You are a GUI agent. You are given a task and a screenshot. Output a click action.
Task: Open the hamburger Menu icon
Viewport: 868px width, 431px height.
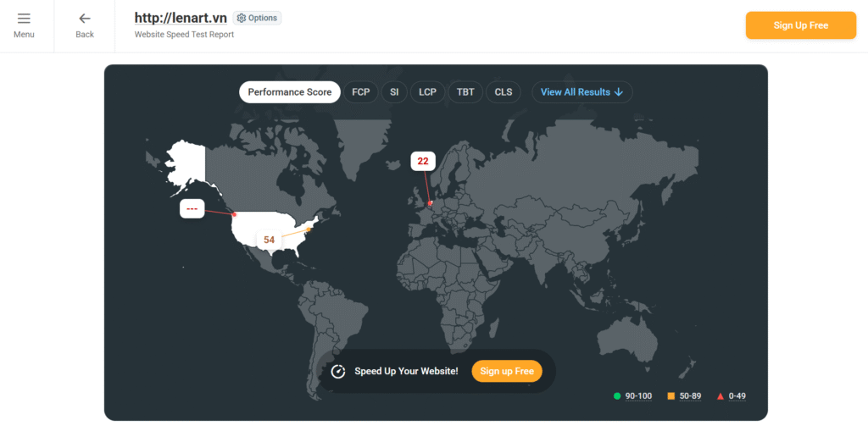pyautogui.click(x=24, y=19)
